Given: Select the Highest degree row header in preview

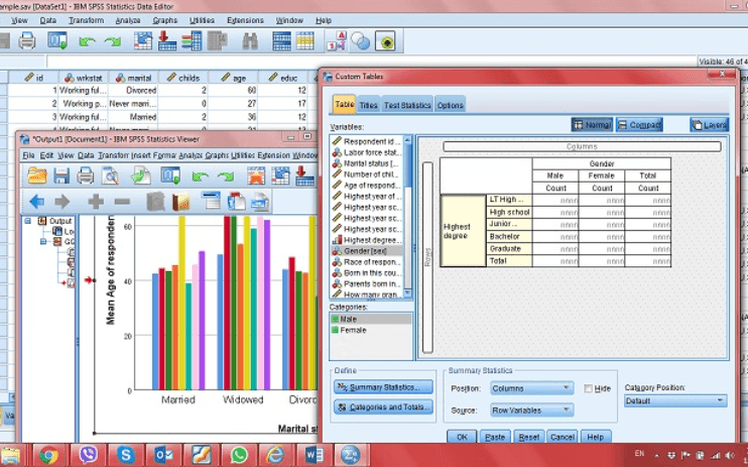Looking at the screenshot, I should pos(463,231).
